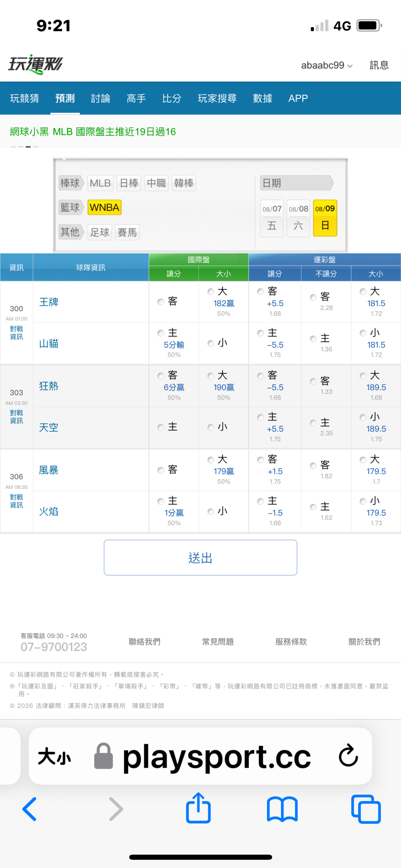Open team 天空 info link
Viewport: 401px width, 868px height.
coord(49,428)
